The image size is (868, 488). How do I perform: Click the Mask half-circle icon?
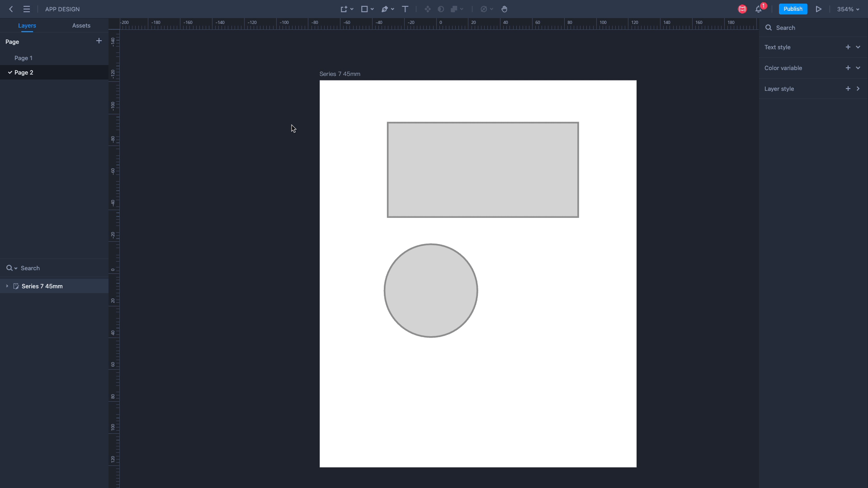441,9
